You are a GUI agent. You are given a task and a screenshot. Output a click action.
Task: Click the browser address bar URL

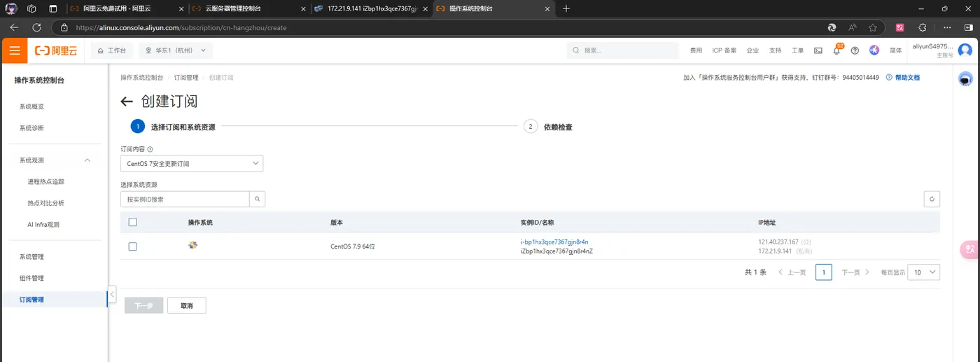[181, 27]
